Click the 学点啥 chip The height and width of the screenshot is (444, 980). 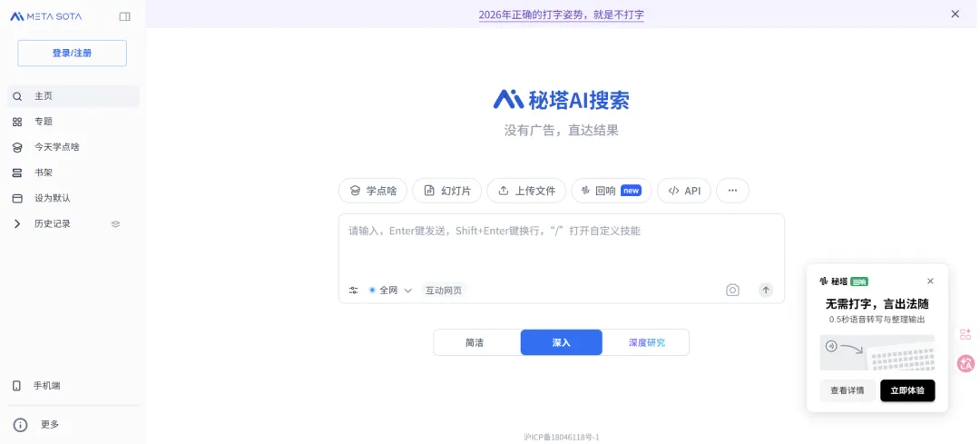[373, 191]
